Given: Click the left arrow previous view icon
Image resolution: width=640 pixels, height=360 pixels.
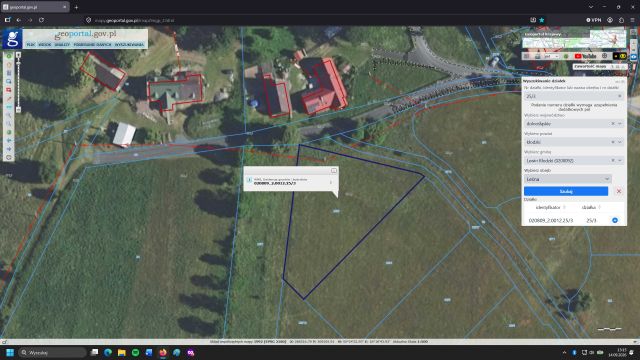Looking at the screenshot, I should (9, 140).
